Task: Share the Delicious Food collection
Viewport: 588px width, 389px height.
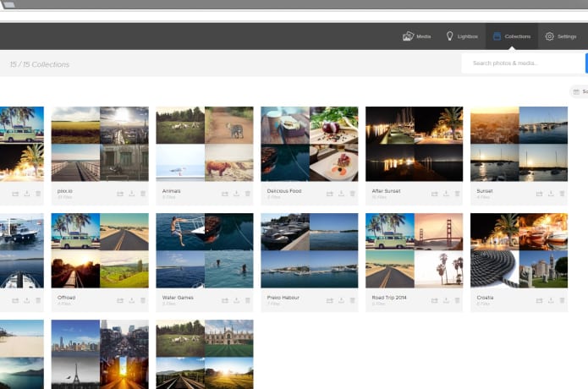Action: tap(330, 194)
